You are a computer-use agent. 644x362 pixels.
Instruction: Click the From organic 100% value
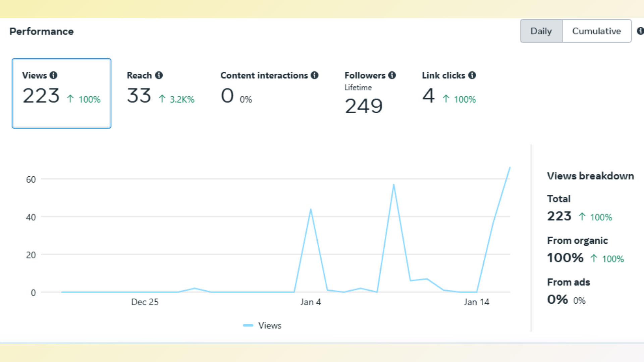[565, 258]
